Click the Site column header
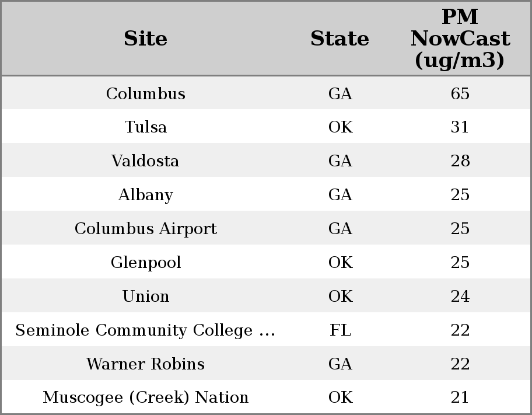Screen dimensions: 532x415 (146, 39)
